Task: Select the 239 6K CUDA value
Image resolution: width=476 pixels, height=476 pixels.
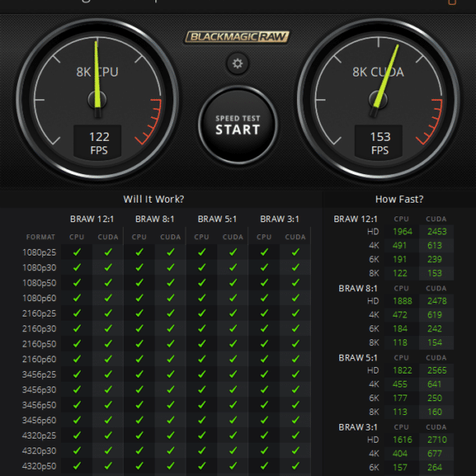Action: tap(435, 260)
